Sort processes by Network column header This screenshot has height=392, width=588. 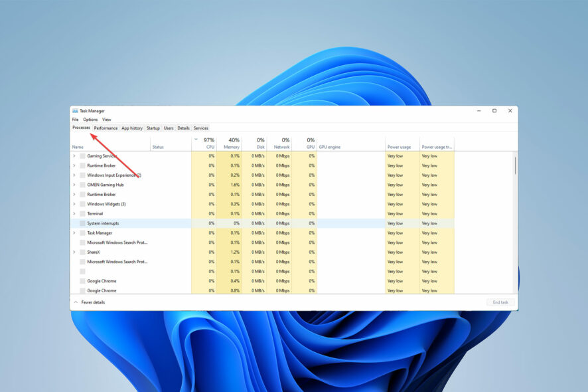coord(279,144)
